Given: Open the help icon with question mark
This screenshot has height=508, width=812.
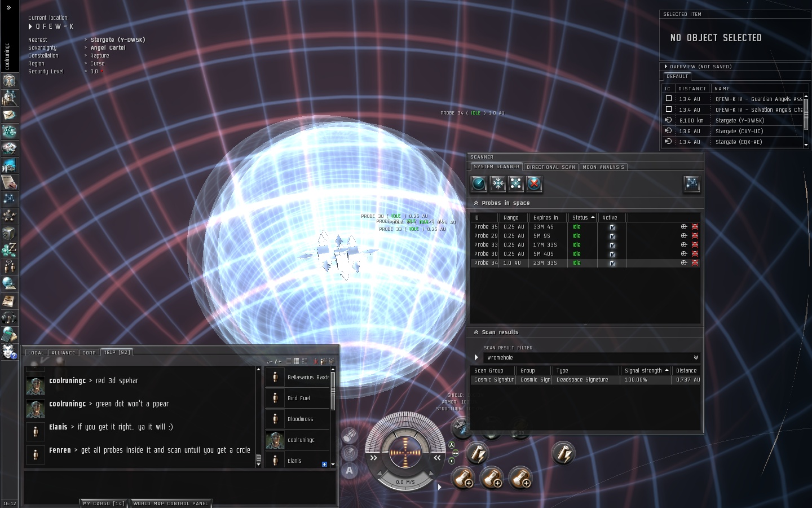Looking at the screenshot, I should pos(9,352).
